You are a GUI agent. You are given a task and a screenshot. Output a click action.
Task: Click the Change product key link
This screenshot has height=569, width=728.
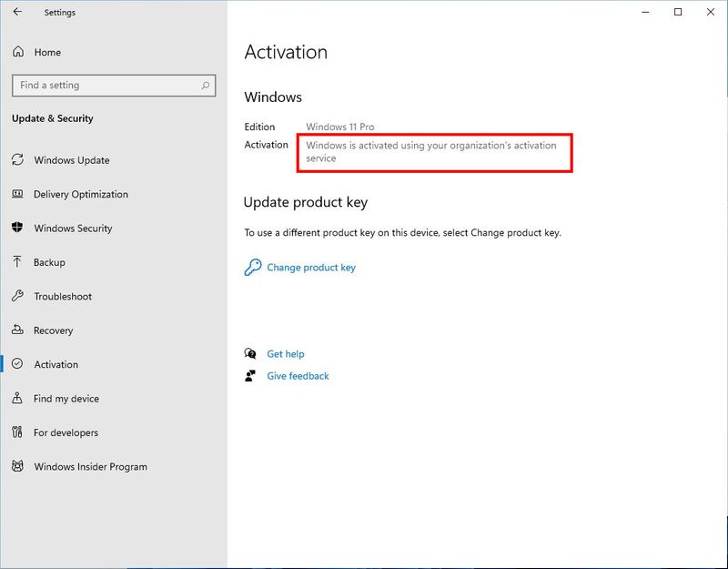pyautogui.click(x=311, y=268)
